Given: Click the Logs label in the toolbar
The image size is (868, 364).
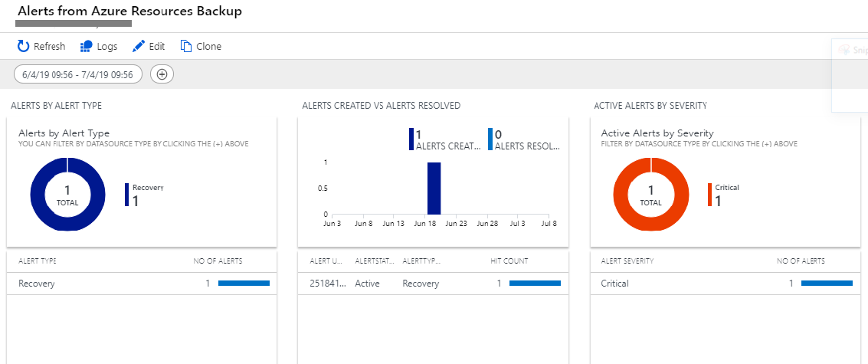Looking at the screenshot, I should pos(106,47).
